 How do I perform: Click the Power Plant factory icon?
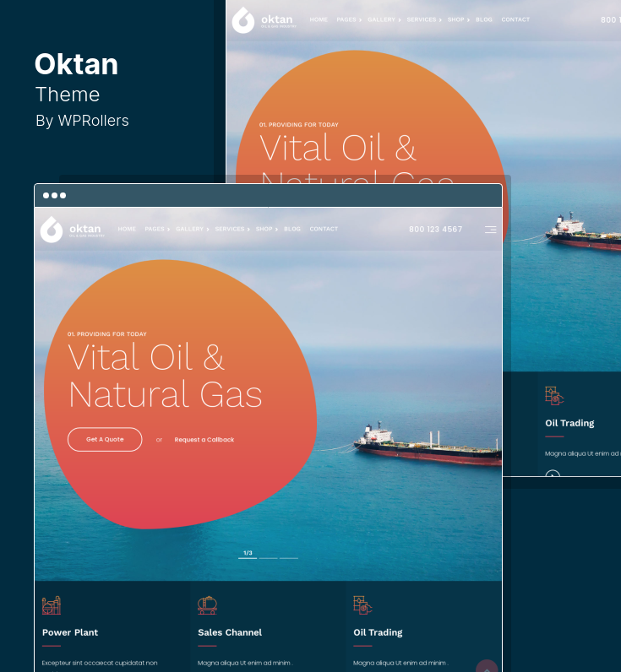(52, 605)
